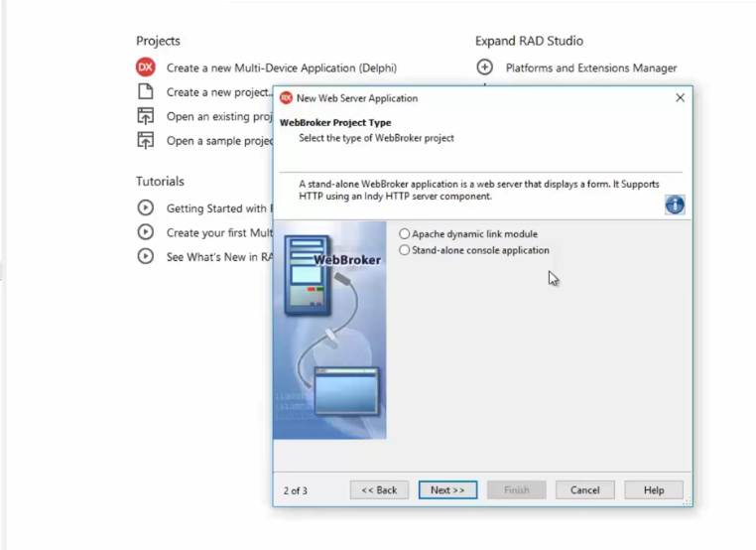Click the play icon next to Create your first
Image resolution: width=756 pixels, height=550 pixels.
point(145,232)
